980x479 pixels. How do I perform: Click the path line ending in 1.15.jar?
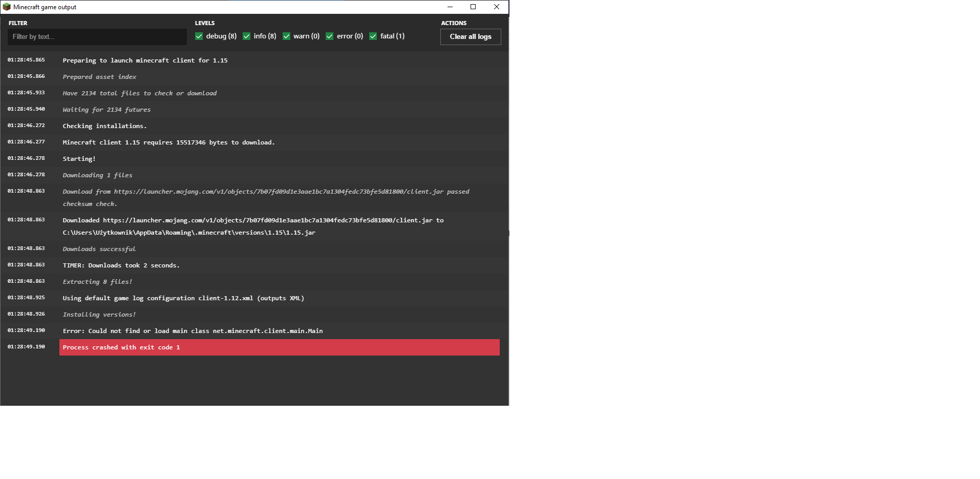coord(189,233)
